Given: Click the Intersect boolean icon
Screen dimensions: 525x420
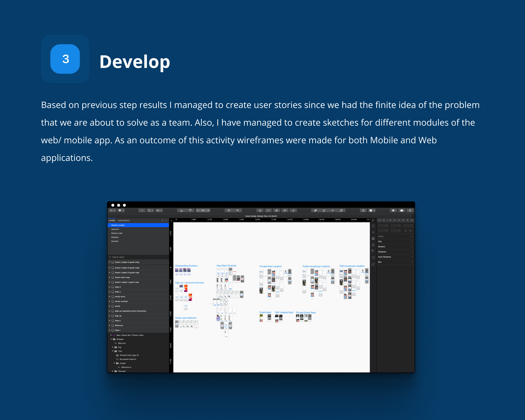Looking at the screenshot, I should click(333, 210).
